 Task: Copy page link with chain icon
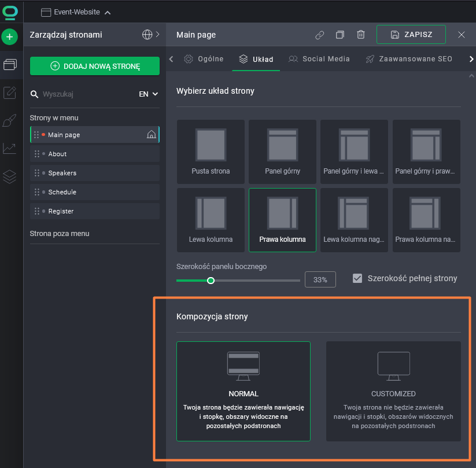coord(320,35)
